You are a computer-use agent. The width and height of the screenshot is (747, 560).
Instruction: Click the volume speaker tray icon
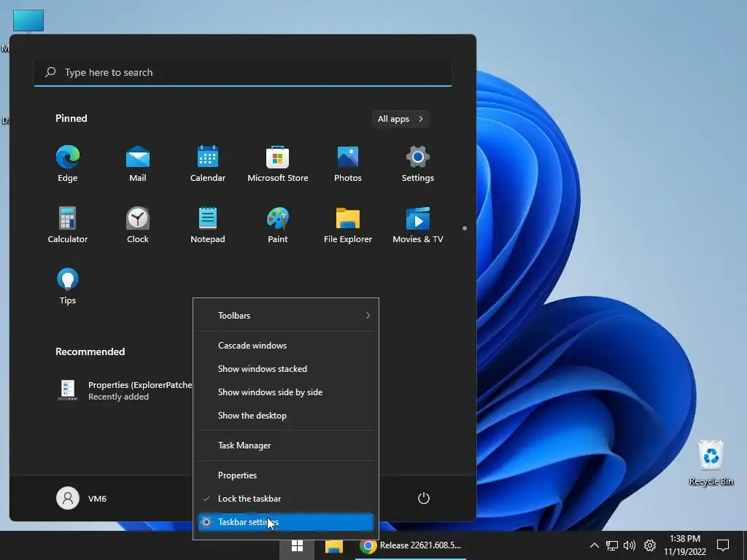(x=630, y=545)
